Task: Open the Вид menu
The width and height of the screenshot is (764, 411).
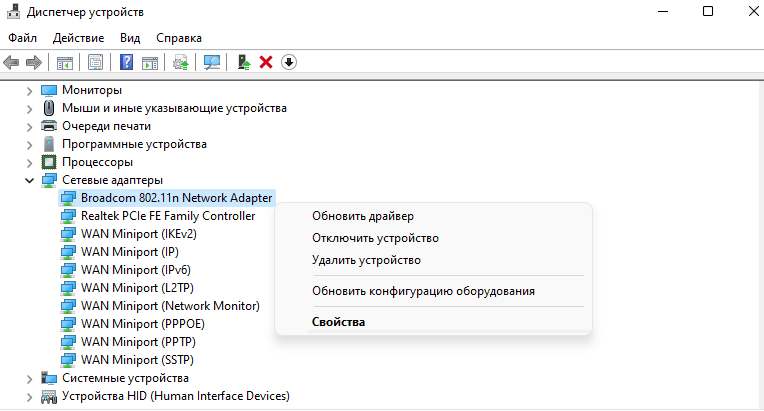Action: [130, 37]
